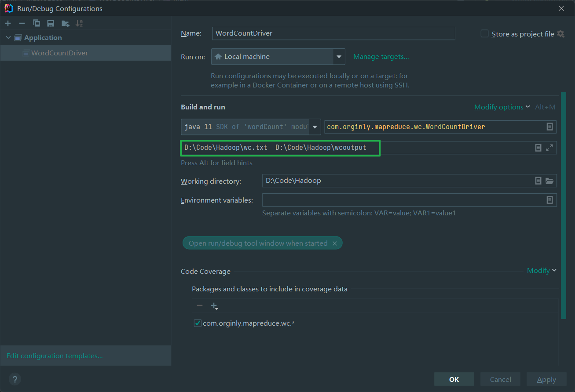Uncheck com.orginly.mapreduce.wc.* coverage checkbox
Image resolution: width=575 pixels, height=392 pixels.
coord(198,323)
